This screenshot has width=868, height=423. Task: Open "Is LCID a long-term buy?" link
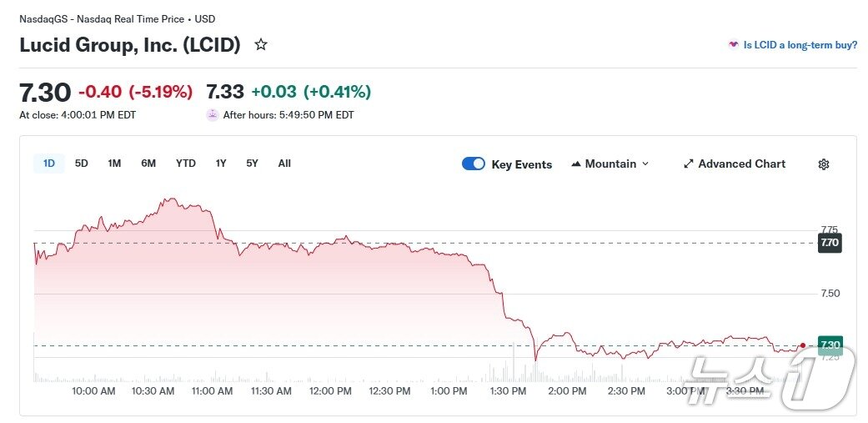pyautogui.click(x=800, y=45)
